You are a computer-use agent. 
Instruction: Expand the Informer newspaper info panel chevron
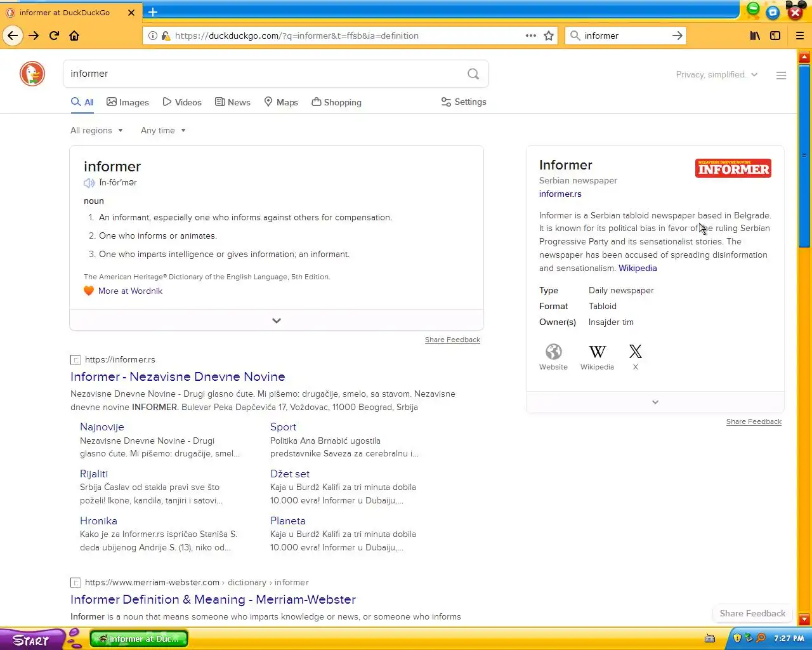[655, 402]
